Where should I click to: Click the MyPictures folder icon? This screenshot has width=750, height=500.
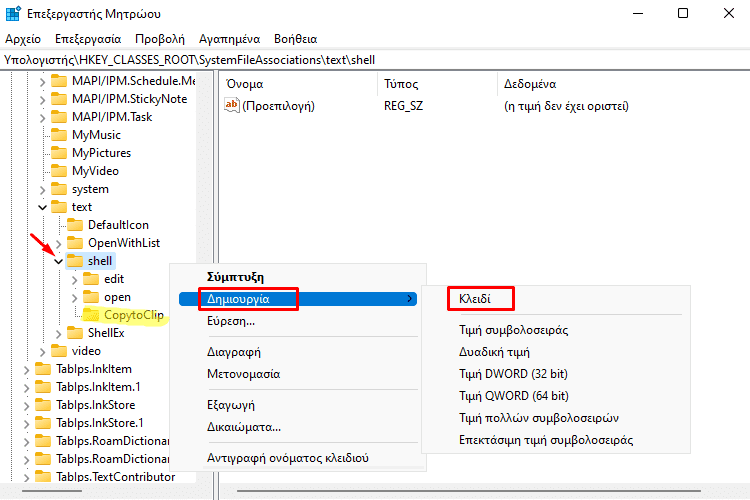59,153
